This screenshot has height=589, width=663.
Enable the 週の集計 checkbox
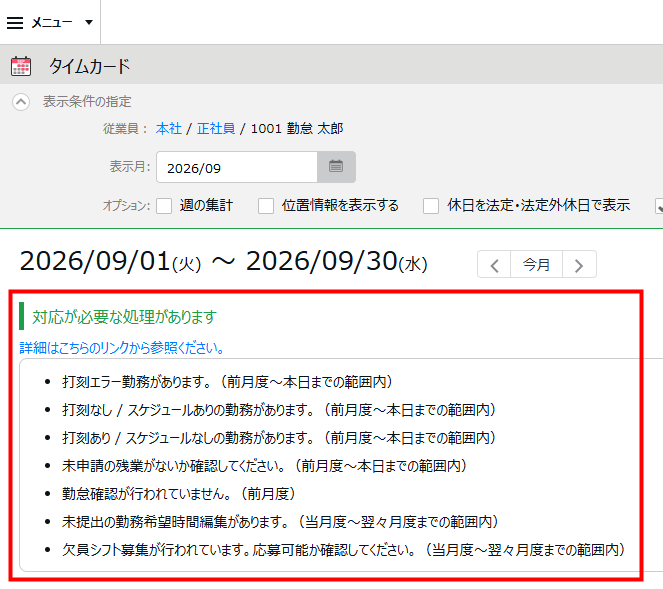click(164, 206)
